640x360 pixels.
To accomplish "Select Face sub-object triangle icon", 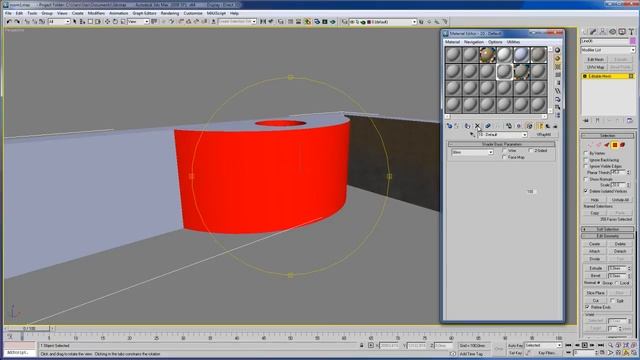I will 607,145.
